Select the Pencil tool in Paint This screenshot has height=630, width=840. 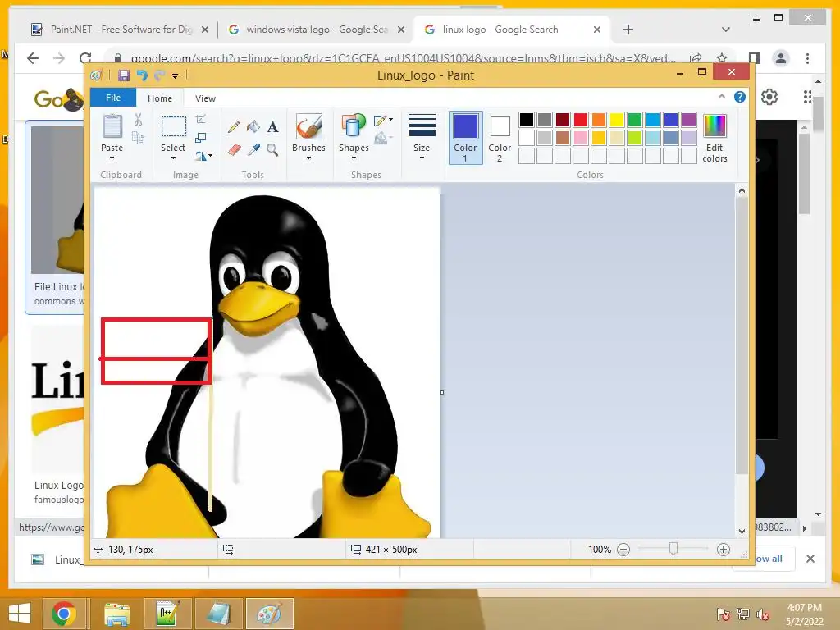click(x=234, y=127)
